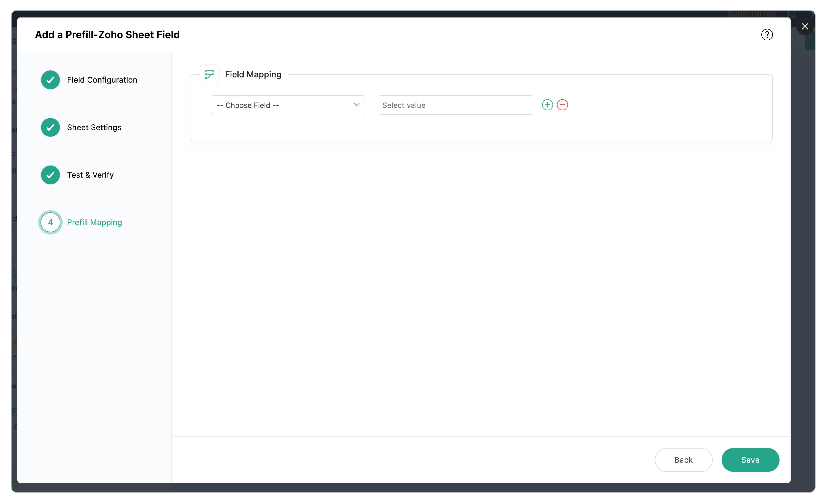Click the step 4 number circle

[50, 222]
